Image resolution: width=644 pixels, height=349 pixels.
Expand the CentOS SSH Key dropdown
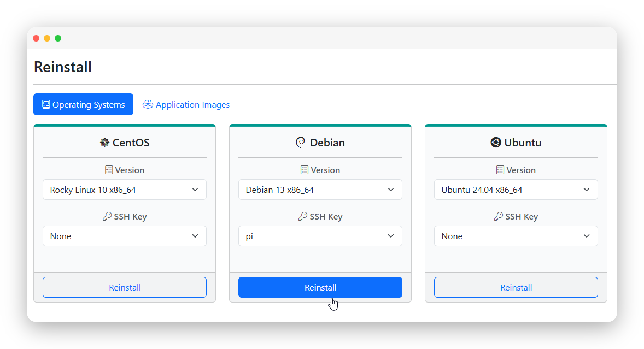coord(125,236)
